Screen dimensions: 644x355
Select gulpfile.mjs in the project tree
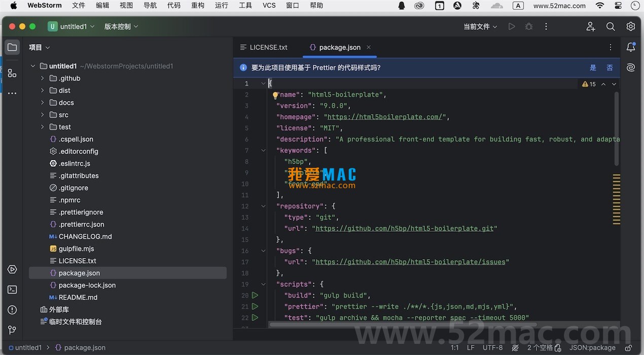click(77, 248)
